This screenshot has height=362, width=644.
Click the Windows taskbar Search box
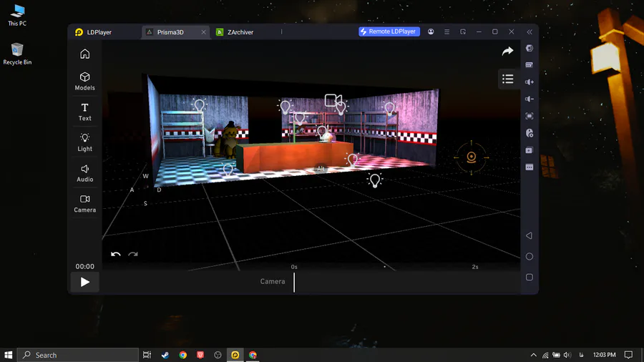pos(78,355)
